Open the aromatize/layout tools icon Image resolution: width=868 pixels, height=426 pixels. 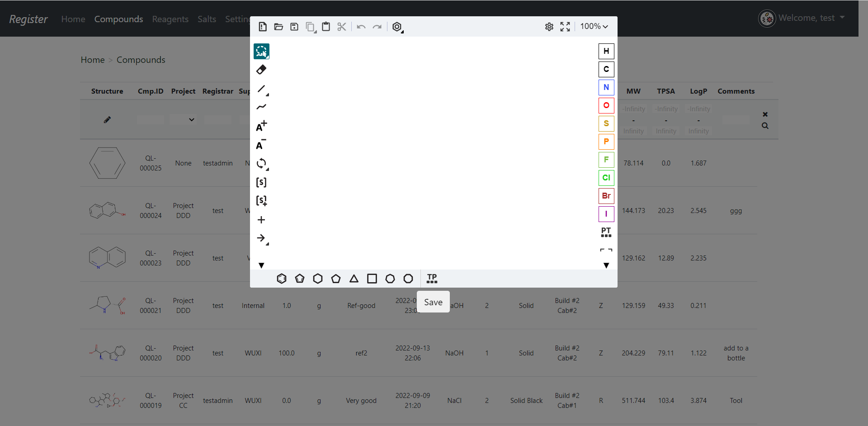[397, 27]
